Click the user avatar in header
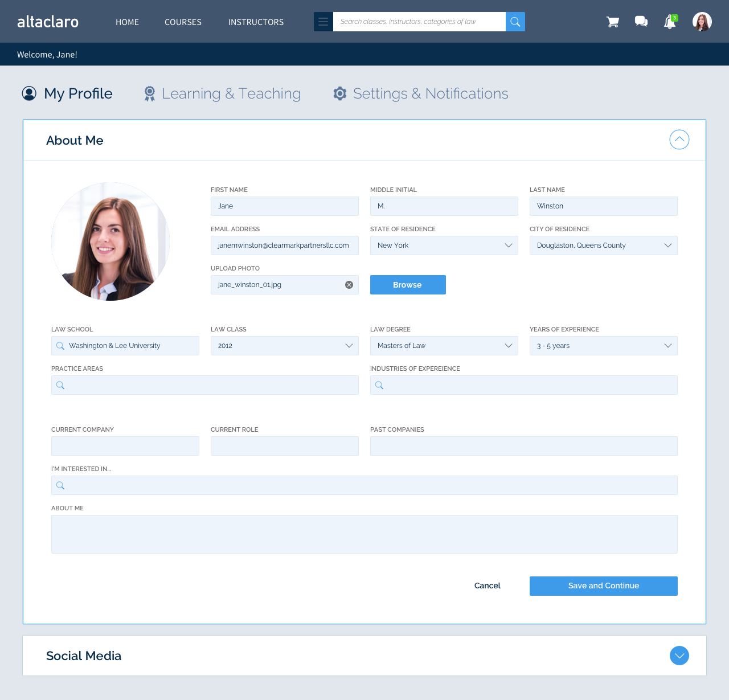The width and height of the screenshot is (729, 700). [702, 22]
